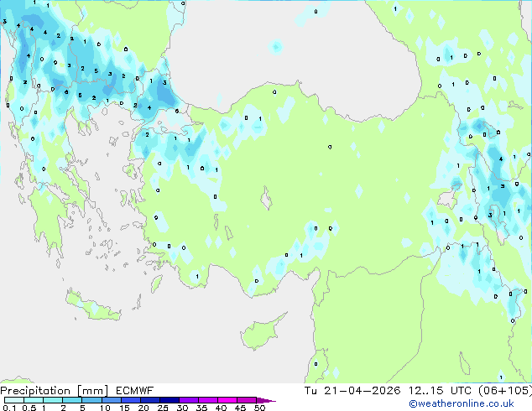Viewport: 532px width, 411px height.
Task: Click legend scale label '20'
Action: 143,408
